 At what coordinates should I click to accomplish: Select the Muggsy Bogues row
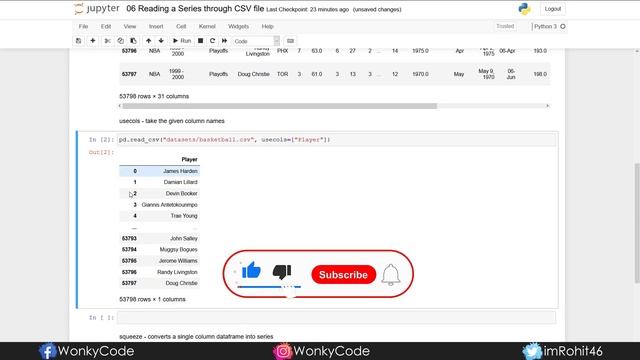click(159, 249)
